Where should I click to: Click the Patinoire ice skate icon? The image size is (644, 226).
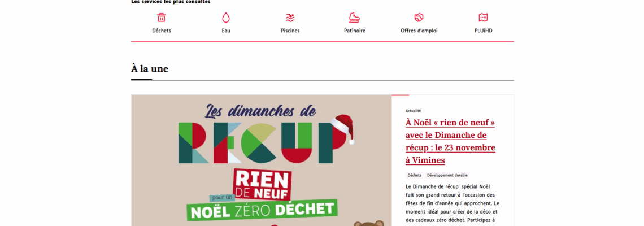(x=354, y=18)
